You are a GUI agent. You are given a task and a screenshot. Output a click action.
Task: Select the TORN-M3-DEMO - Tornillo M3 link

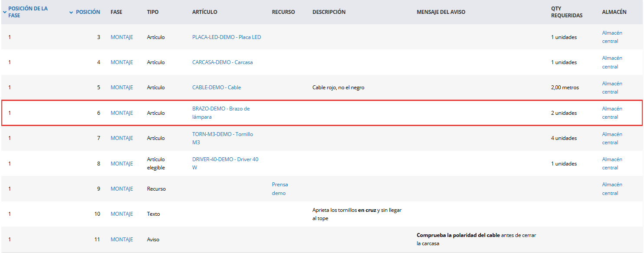[x=223, y=138]
